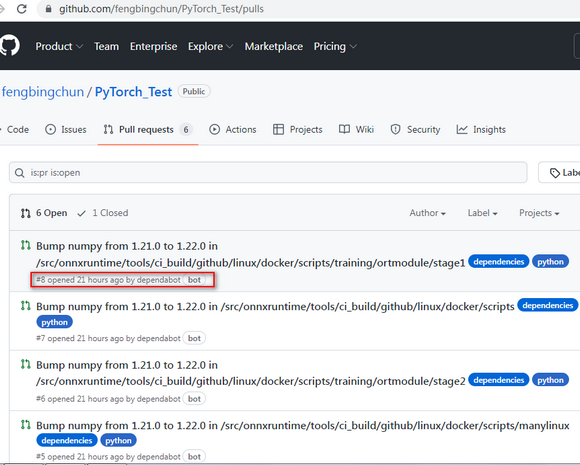Viewport: 580px width, 465px height.
Task: Open the numpy bump PR for ortmodule/stage2
Action: [250, 373]
